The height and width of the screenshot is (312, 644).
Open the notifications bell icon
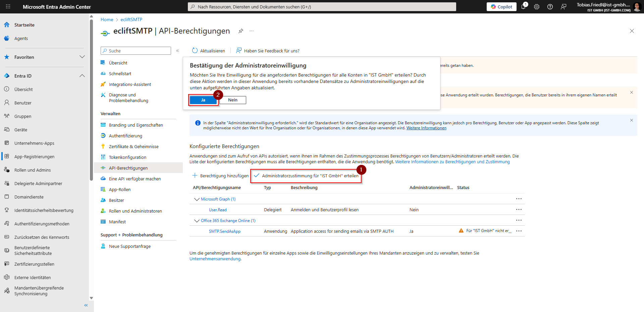click(x=523, y=7)
